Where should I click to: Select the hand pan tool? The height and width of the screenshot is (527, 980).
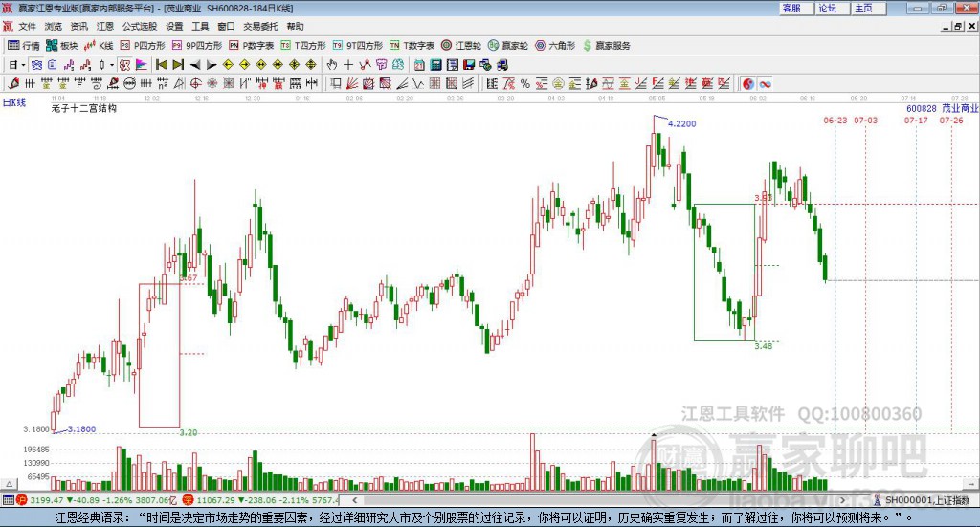point(332,65)
